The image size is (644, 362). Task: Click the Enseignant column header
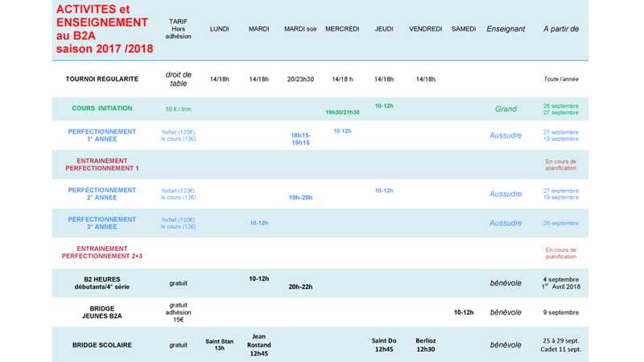[506, 29]
